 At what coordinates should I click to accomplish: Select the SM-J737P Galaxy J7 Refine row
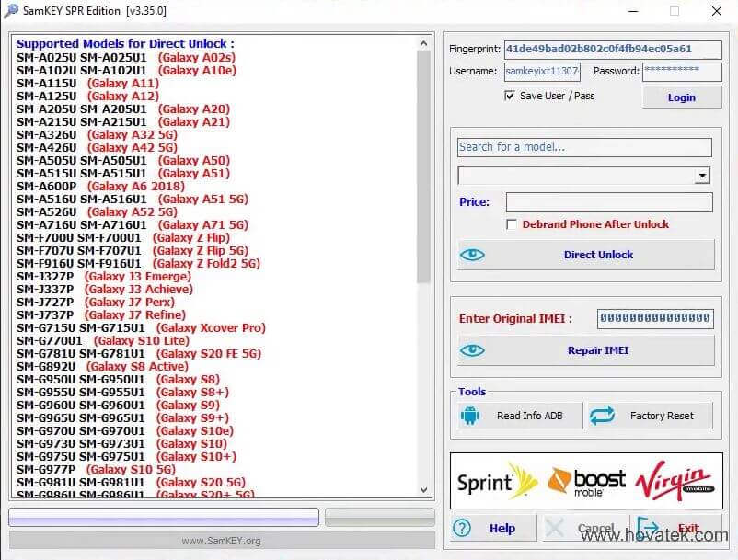[101, 315]
